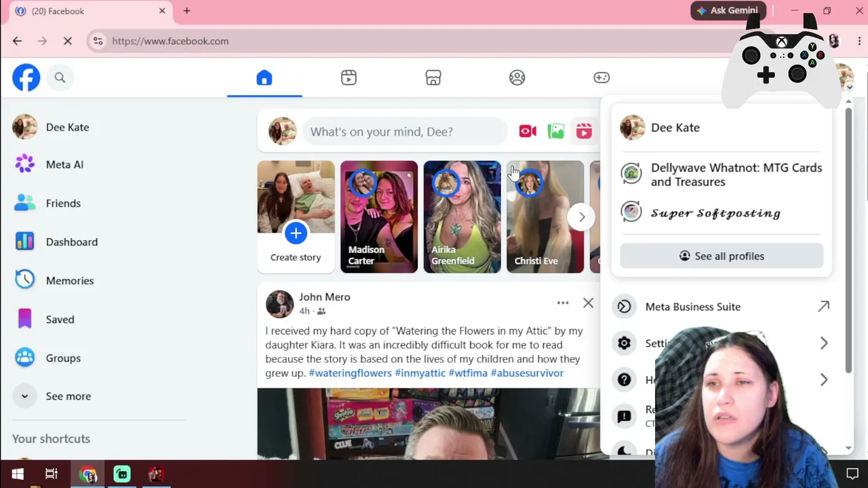
Task: Click the chevron arrow beside Help
Action: click(824, 380)
